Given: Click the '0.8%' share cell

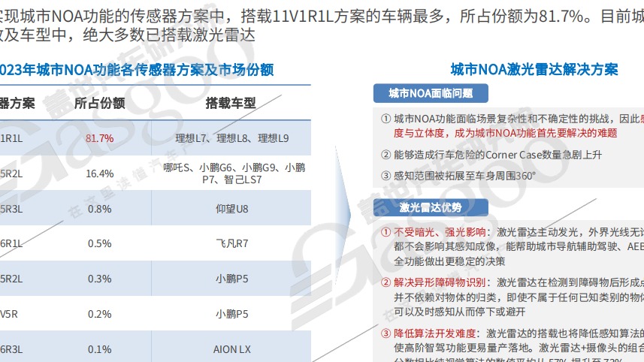Looking at the screenshot, I should [99, 209].
